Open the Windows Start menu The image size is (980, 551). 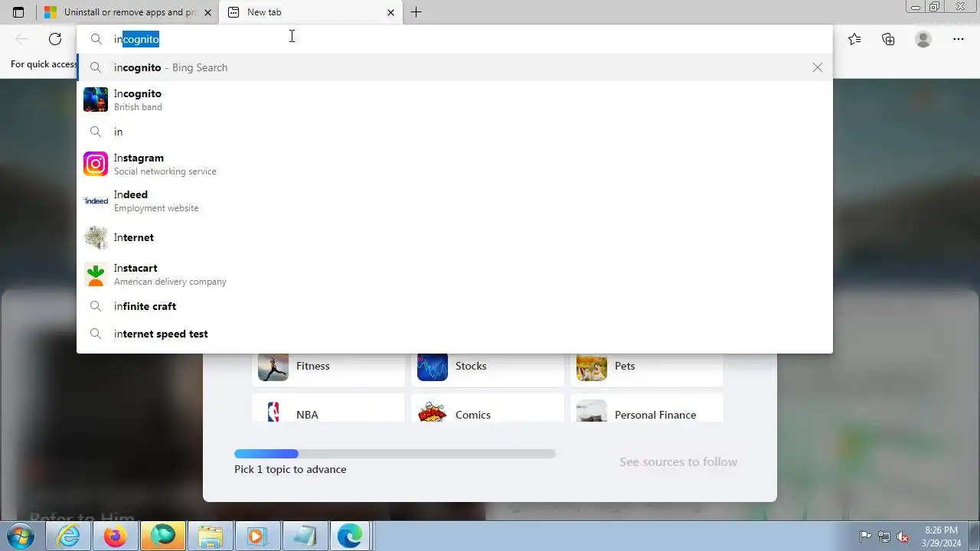coord(21,536)
